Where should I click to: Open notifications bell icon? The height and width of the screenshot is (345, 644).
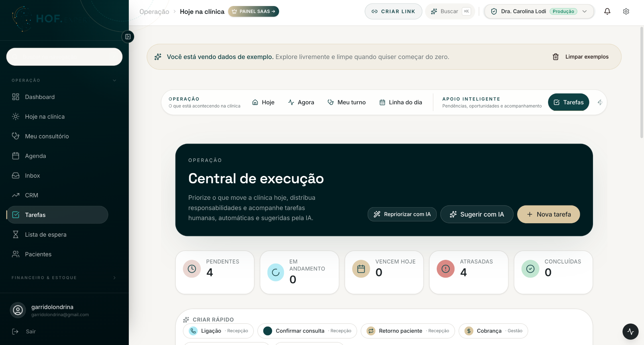(607, 11)
